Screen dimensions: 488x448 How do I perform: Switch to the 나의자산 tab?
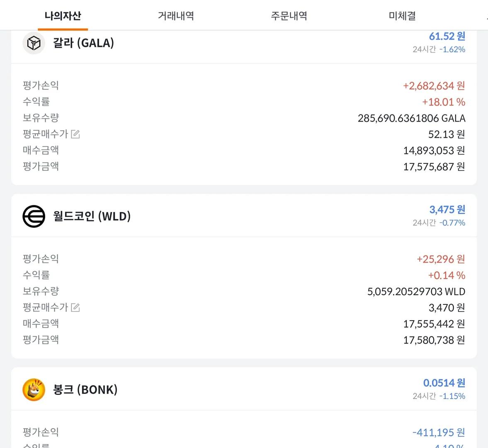[x=63, y=16]
